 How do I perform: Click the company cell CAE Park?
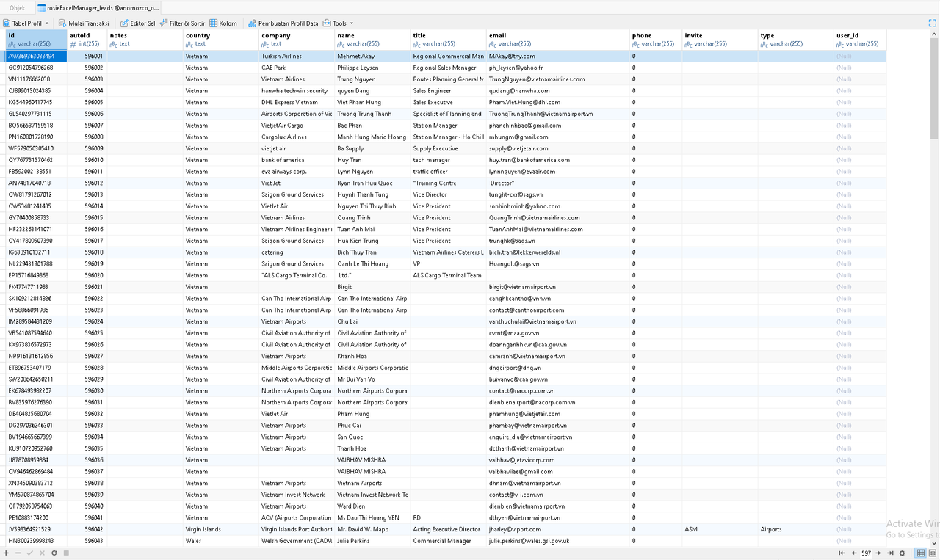click(297, 68)
